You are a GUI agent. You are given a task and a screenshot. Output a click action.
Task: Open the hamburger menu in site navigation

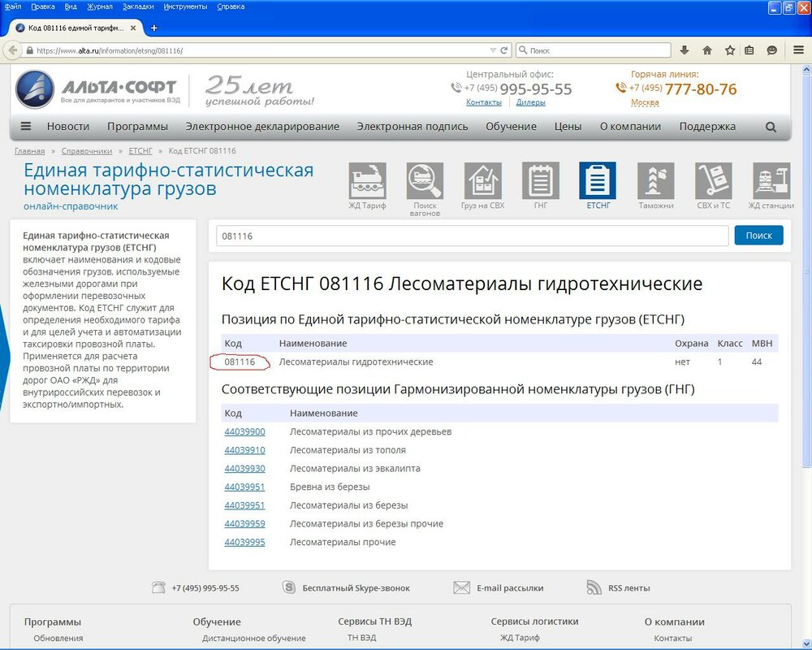click(25, 126)
